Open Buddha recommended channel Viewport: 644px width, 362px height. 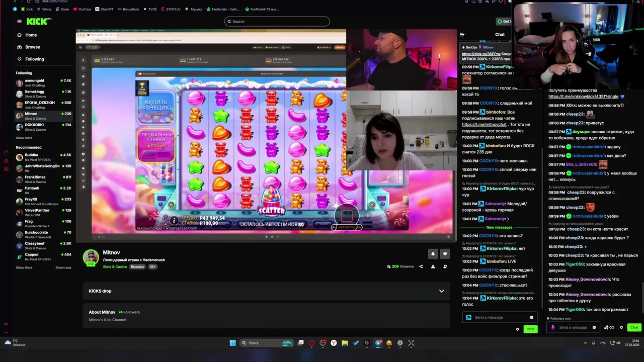tap(43, 157)
